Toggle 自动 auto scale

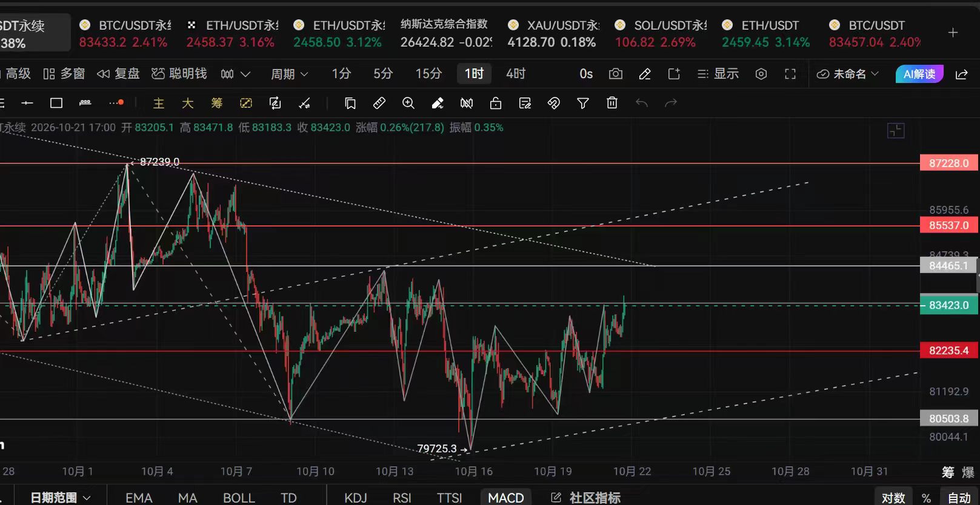click(x=959, y=498)
